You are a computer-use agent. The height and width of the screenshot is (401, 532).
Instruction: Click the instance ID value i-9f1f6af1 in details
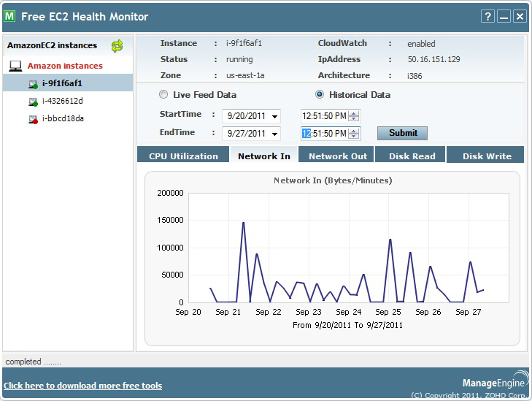[x=244, y=44]
